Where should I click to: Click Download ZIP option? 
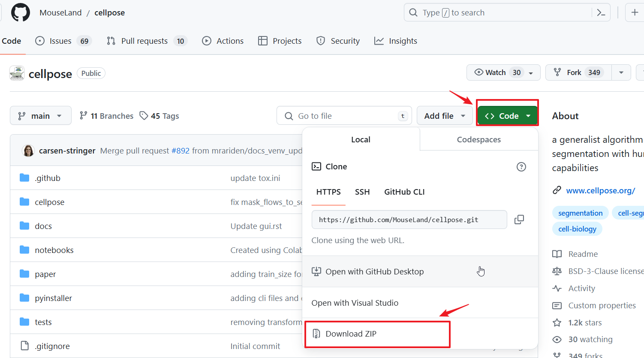[x=351, y=334]
